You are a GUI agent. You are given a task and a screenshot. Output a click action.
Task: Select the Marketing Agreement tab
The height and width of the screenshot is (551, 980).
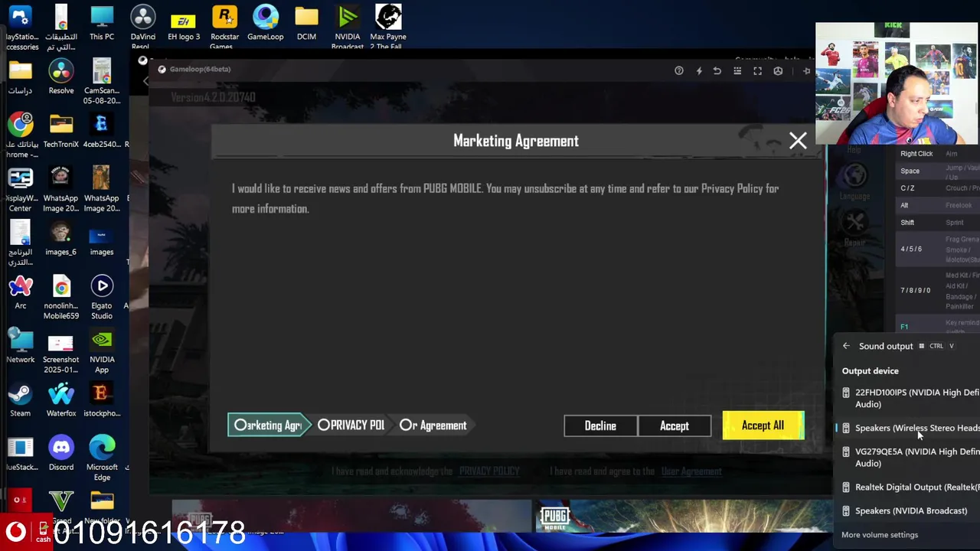click(x=269, y=425)
